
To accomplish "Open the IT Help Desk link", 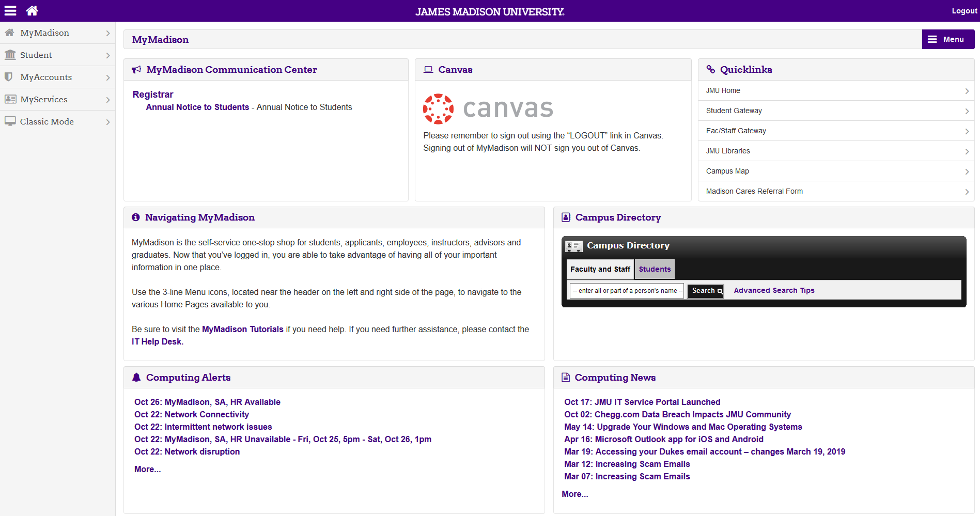I will [x=158, y=341].
